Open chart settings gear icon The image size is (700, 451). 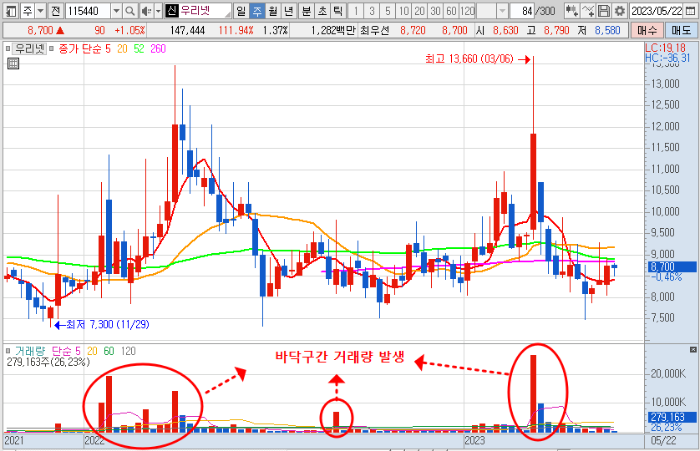point(620,10)
